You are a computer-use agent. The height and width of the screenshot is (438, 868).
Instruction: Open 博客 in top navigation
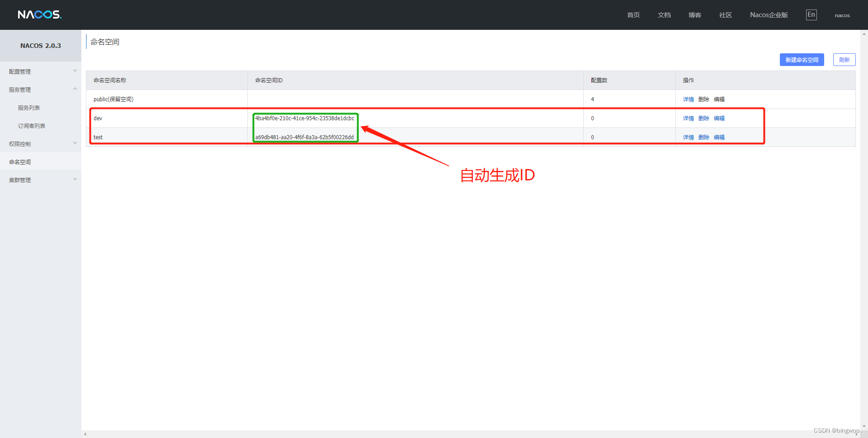coord(695,15)
